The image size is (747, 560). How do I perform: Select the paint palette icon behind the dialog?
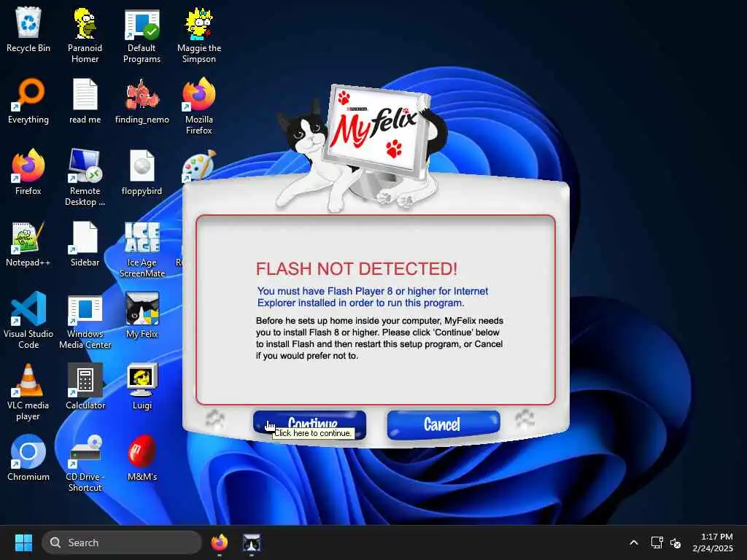point(198,166)
